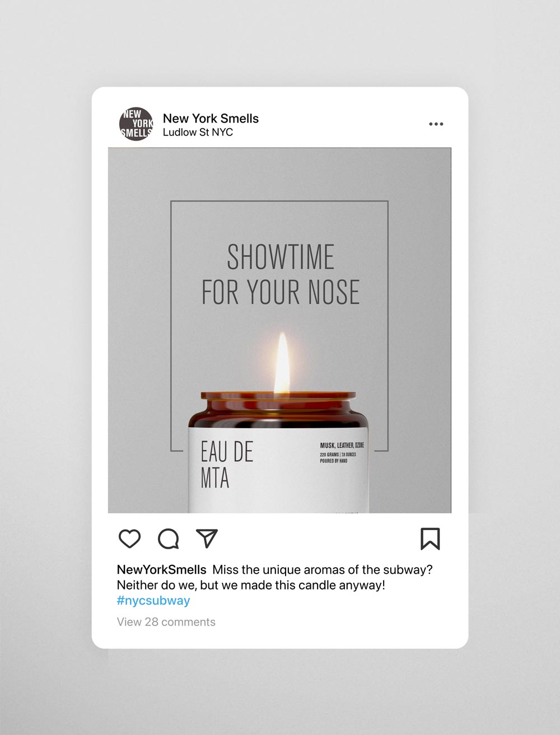Click the EAU DE MTA candle label
560x735 pixels.
click(227, 465)
